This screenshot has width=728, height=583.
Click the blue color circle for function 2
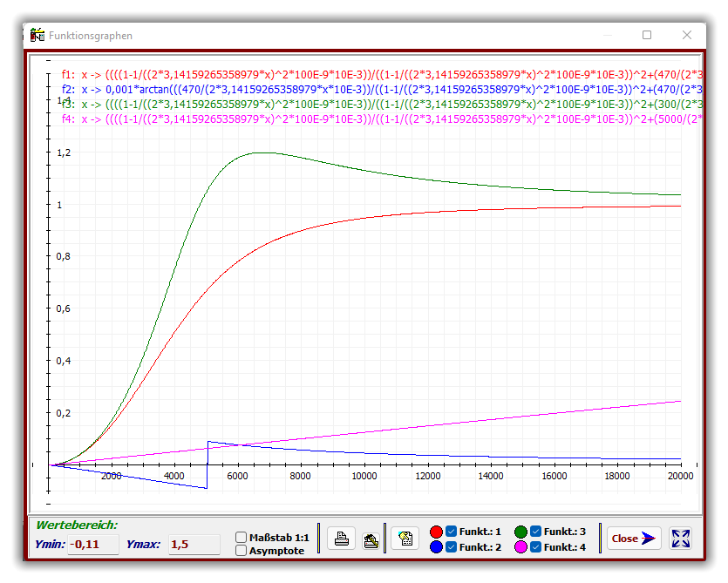(437, 547)
